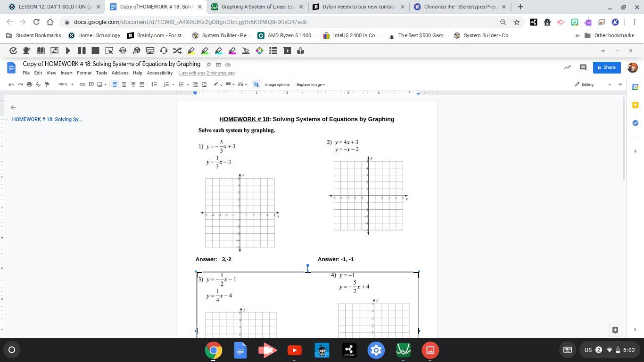Viewport: 644px width, 362px height.
Task: Open the Read&Write vocabulary list tool
Action: click(x=273, y=51)
